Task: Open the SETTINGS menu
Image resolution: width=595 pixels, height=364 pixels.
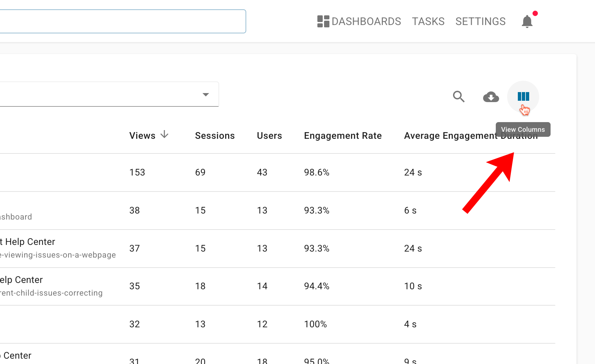Action: tap(480, 21)
